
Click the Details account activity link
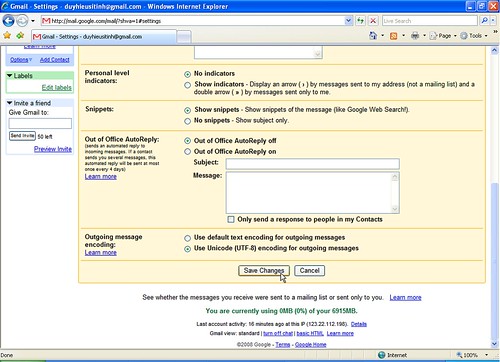click(x=359, y=324)
